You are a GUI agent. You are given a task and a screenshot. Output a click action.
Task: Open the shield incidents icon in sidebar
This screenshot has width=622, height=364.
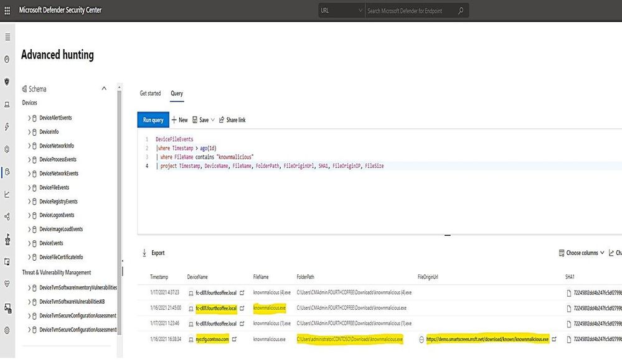tap(7, 82)
